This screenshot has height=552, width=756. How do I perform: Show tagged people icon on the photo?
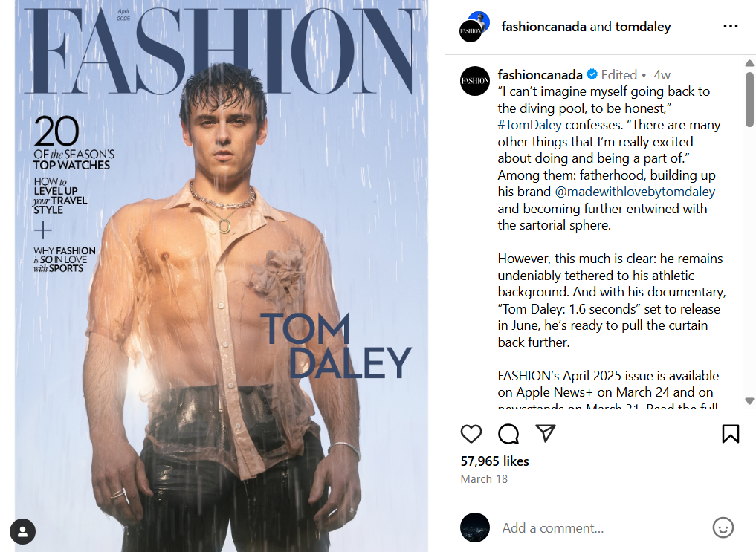23,531
